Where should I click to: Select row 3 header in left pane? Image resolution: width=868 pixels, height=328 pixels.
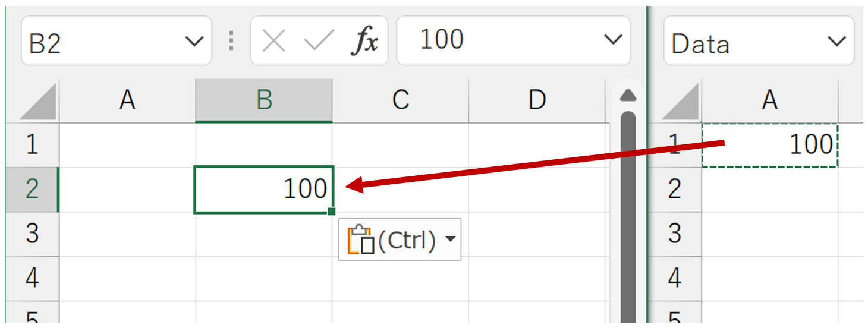(32, 234)
